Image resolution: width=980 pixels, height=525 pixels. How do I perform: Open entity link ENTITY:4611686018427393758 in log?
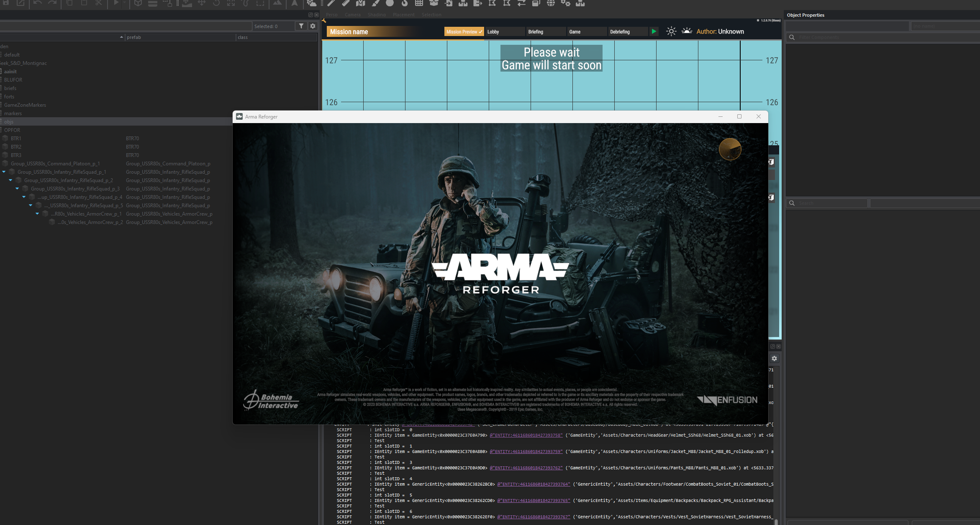click(526, 435)
